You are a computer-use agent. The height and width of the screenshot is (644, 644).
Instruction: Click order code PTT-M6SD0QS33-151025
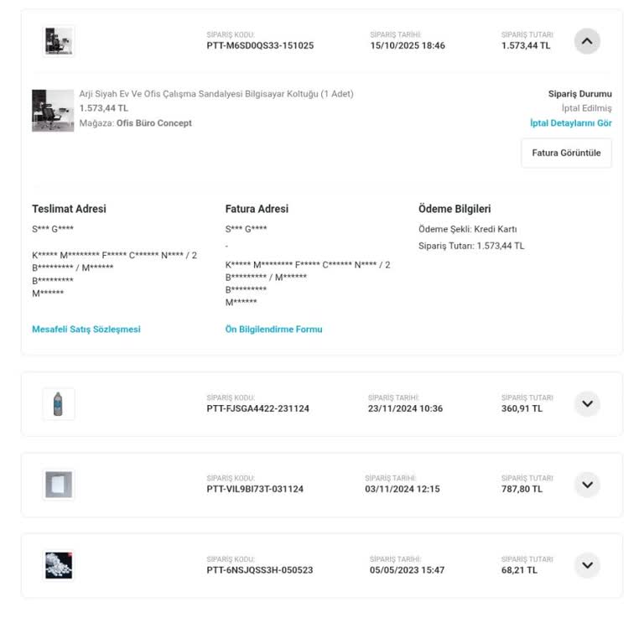(x=260, y=46)
